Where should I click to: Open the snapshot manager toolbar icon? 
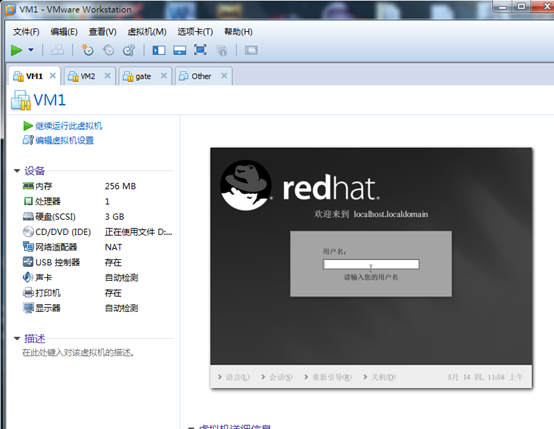click(129, 50)
